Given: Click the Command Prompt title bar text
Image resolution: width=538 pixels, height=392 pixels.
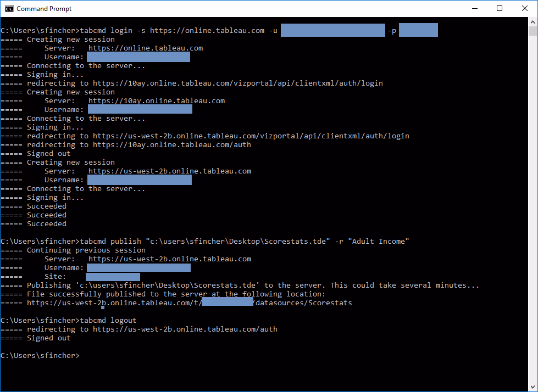Looking at the screenshot, I should pyautogui.click(x=44, y=9).
